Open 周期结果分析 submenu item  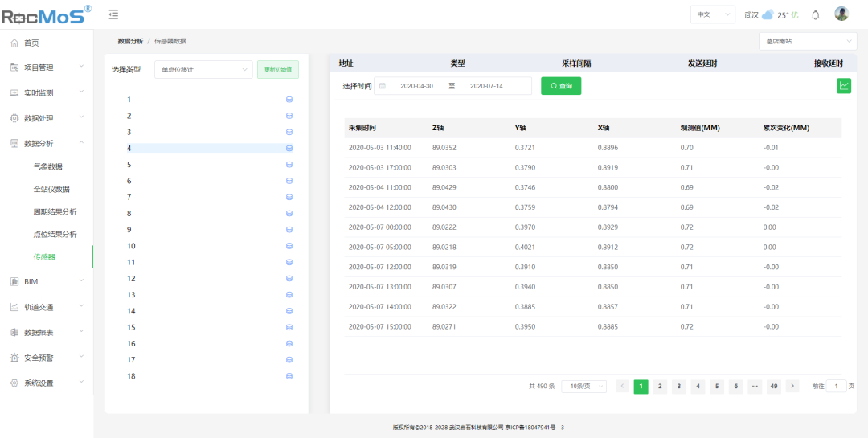tap(55, 211)
